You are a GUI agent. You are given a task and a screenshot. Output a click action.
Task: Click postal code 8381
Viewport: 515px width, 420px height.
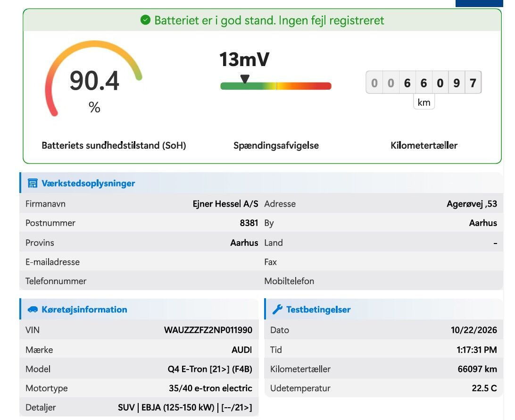point(249,223)
